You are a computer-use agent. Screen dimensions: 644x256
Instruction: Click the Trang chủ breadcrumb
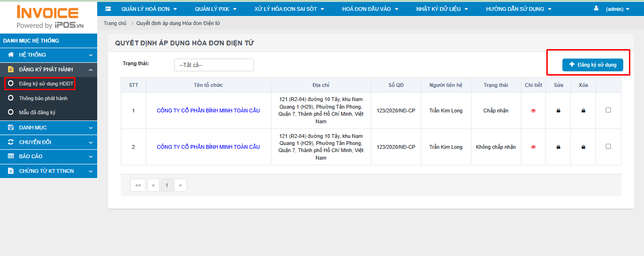(x=115, y=23)
